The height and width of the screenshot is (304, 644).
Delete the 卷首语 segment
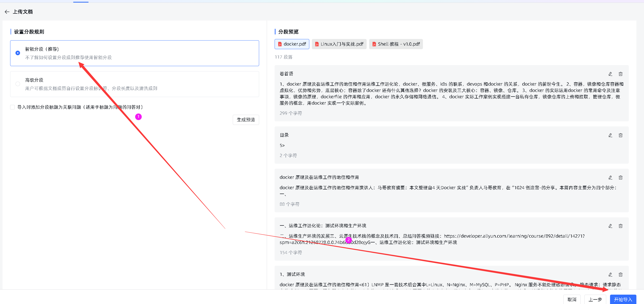click(620, 74)
